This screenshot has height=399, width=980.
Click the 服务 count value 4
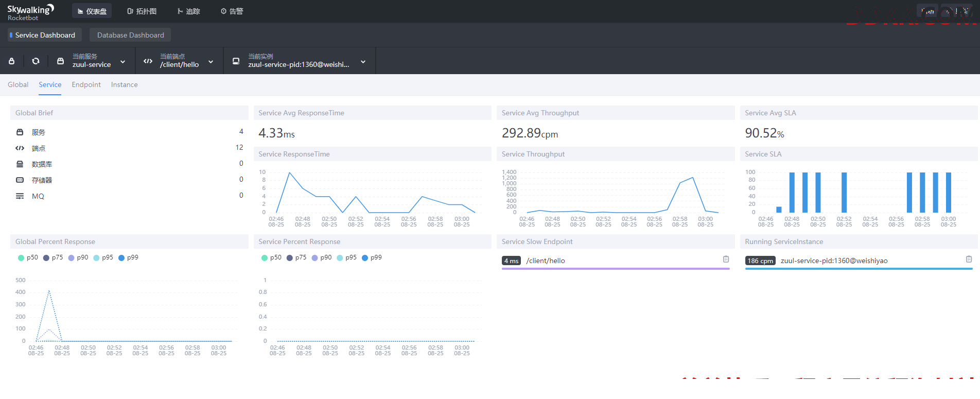tap(241, 132)
